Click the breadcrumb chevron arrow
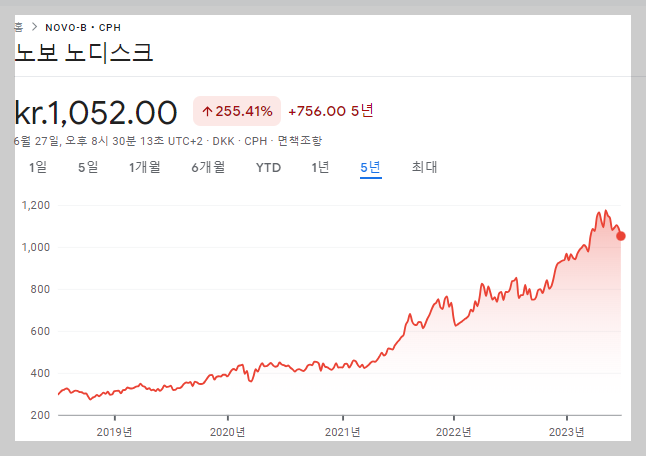Viewport: 646px width, 456px height. click(x=35, y=27)
